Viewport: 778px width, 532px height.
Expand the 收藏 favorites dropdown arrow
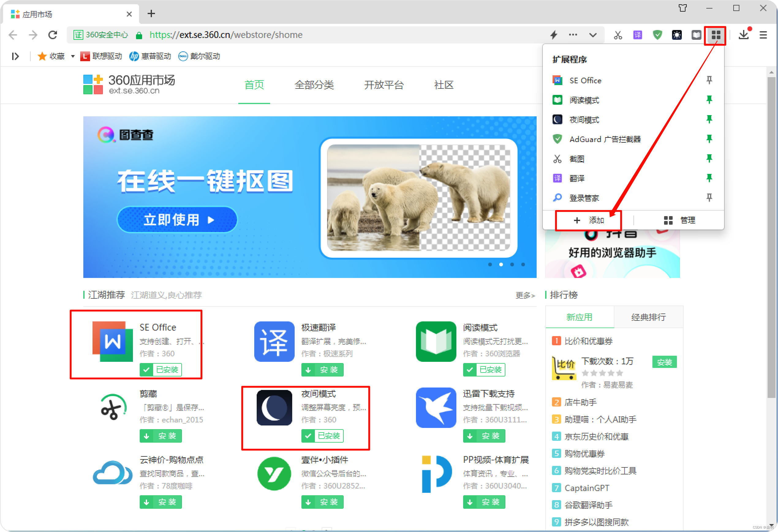pyautogui.click(x=73, y=57)
